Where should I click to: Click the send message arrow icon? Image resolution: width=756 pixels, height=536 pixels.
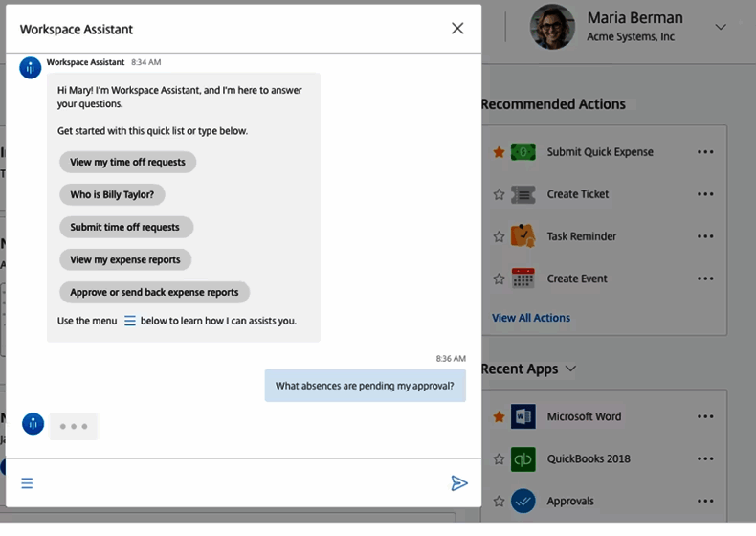[459, 483]
